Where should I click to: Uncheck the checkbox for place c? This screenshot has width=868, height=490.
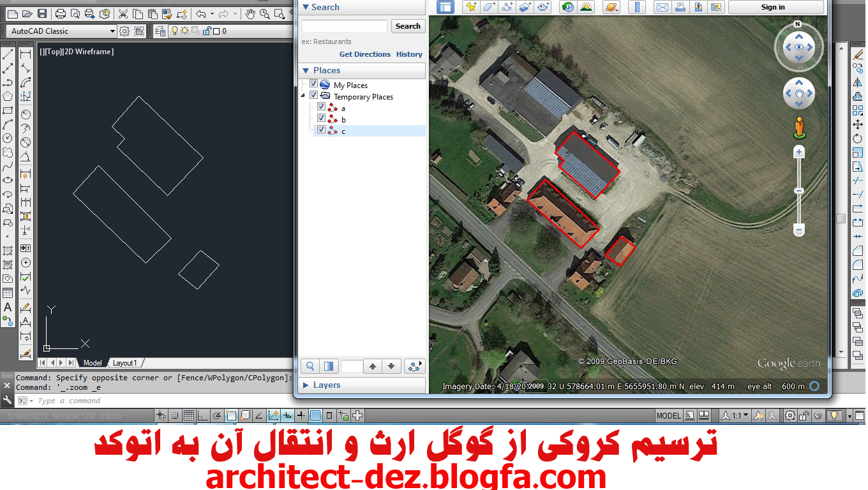click(x=321, y=130)
